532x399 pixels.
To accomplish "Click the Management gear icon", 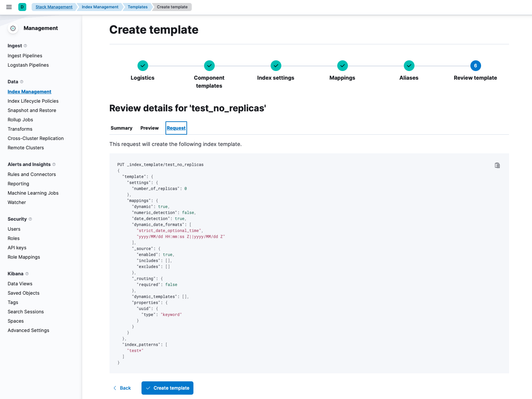I will pyautogui.click(x=13, y=28).
